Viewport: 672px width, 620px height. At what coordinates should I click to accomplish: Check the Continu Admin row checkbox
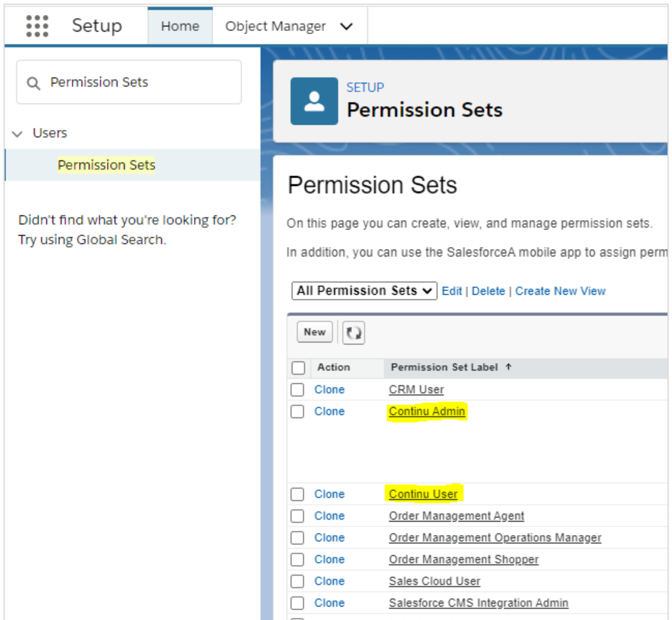pyautogui.click(x=297, y=411)
